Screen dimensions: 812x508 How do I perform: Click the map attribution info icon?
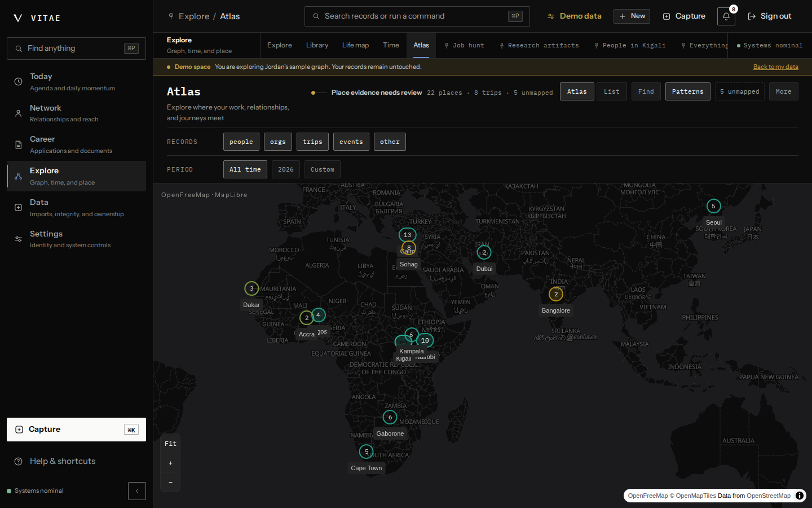(x=800, y=496)
